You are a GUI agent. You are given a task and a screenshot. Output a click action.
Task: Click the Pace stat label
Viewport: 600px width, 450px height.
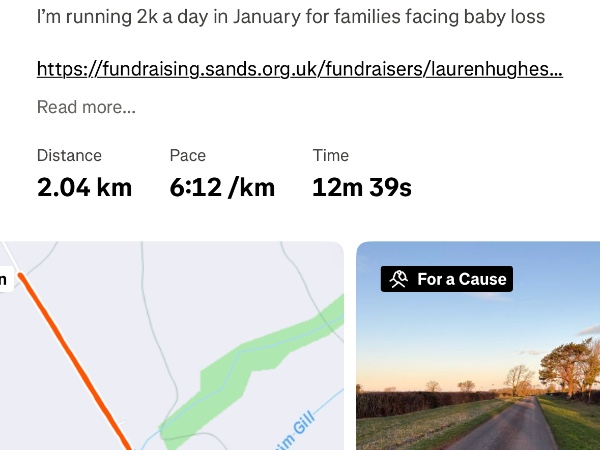pyautogui.click(x=188, y=155)
